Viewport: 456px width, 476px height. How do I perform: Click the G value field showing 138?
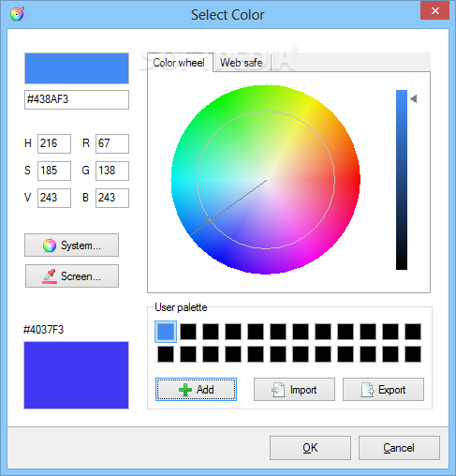tap(112, 171)
